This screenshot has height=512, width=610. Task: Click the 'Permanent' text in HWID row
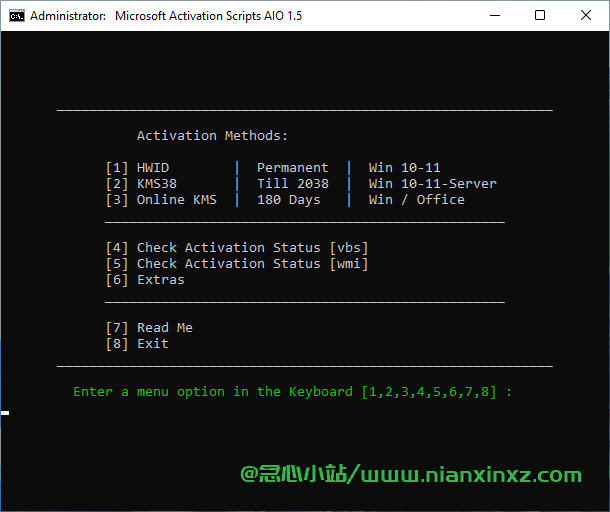pos(293,168)
